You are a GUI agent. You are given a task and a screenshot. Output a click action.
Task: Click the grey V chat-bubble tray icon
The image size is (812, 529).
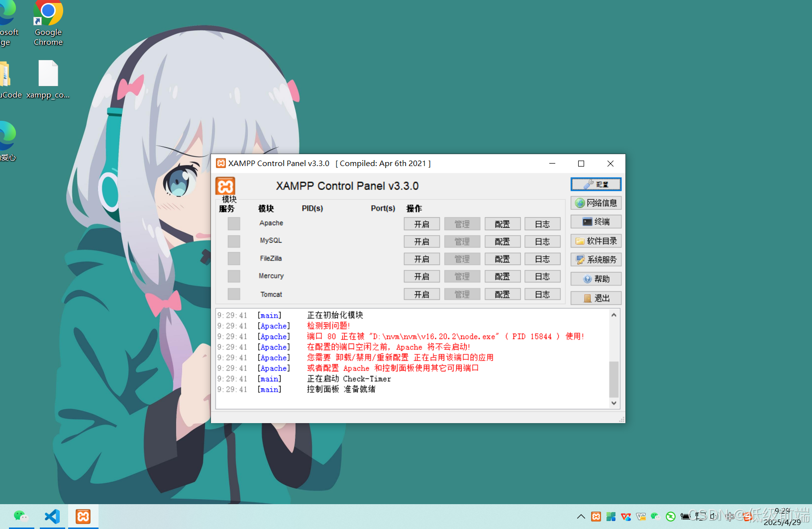(641, 517)
